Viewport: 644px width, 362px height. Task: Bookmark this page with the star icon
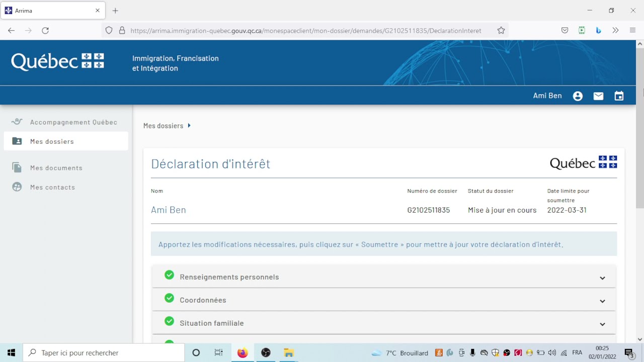(x=501, y=31)
